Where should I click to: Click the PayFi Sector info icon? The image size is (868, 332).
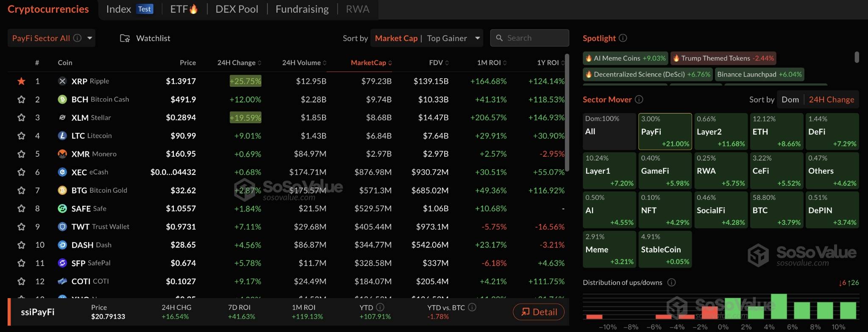(x=77, y=38)
